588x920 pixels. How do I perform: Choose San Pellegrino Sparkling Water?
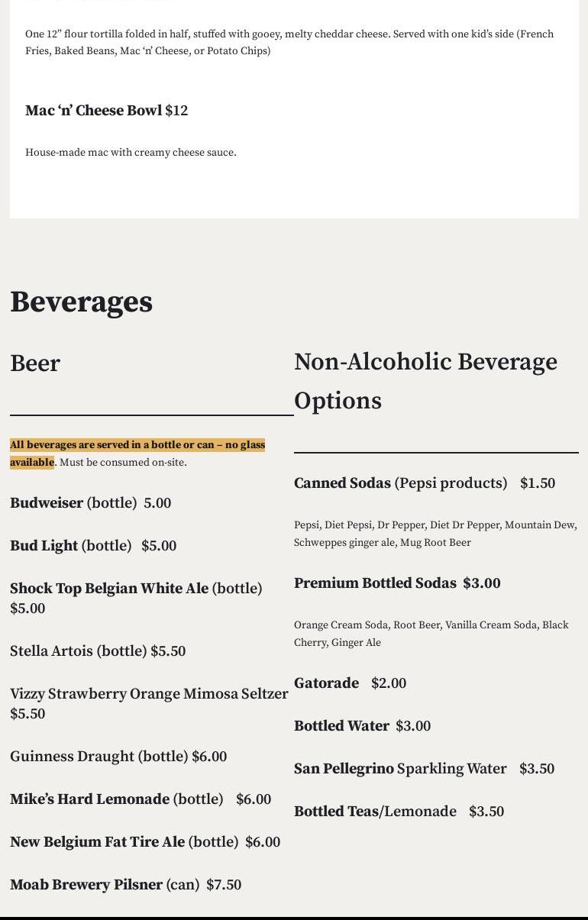pyautogui.click(x=424, y=769)
